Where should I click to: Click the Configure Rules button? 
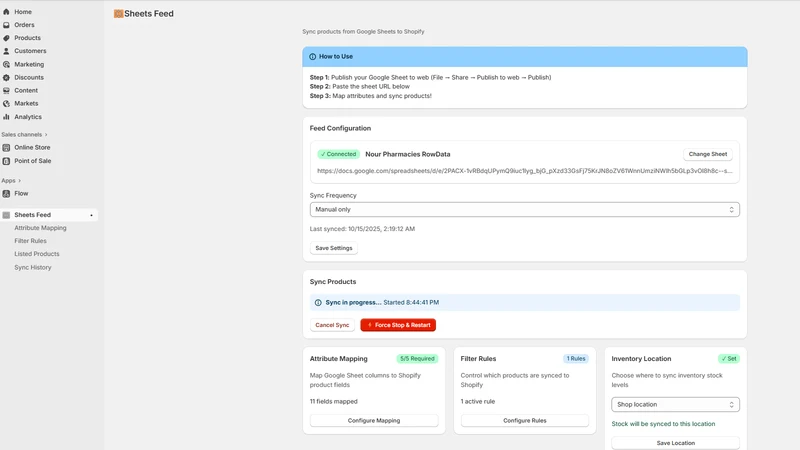tap(524, 420)
